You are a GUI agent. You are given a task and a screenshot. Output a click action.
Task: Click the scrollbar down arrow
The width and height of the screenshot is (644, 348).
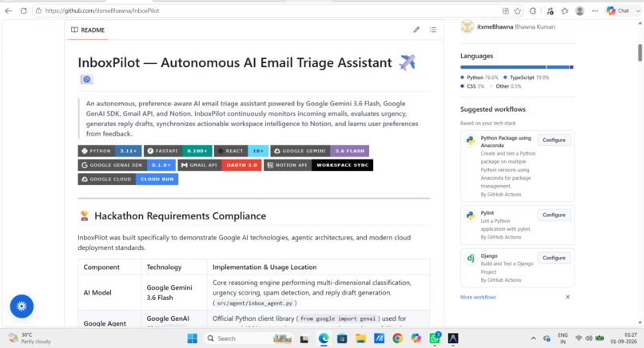pos(640,322)
